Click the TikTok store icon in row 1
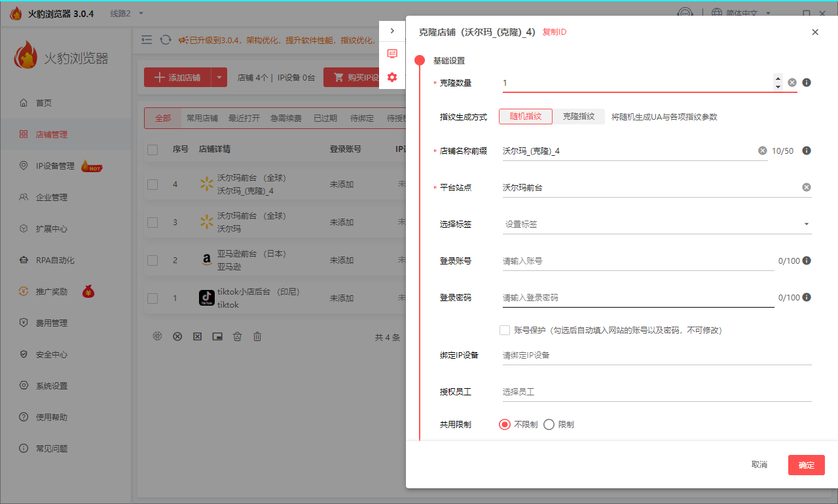 [207, 298]
